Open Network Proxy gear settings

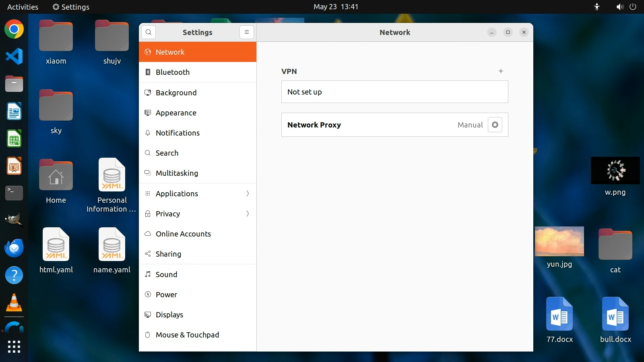495,125
